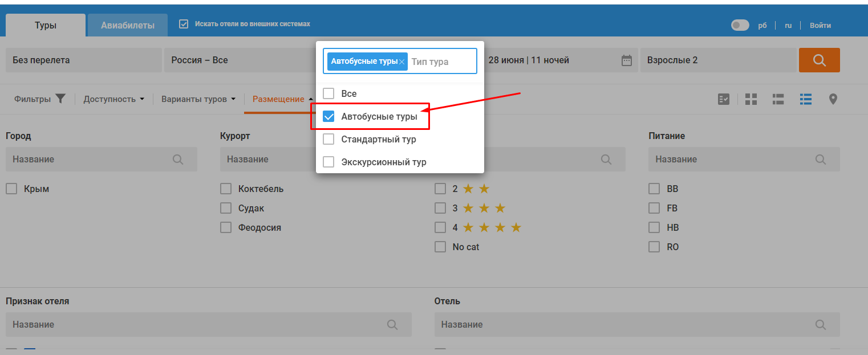Click search icon in Признак отеля field

coord(392,324)
